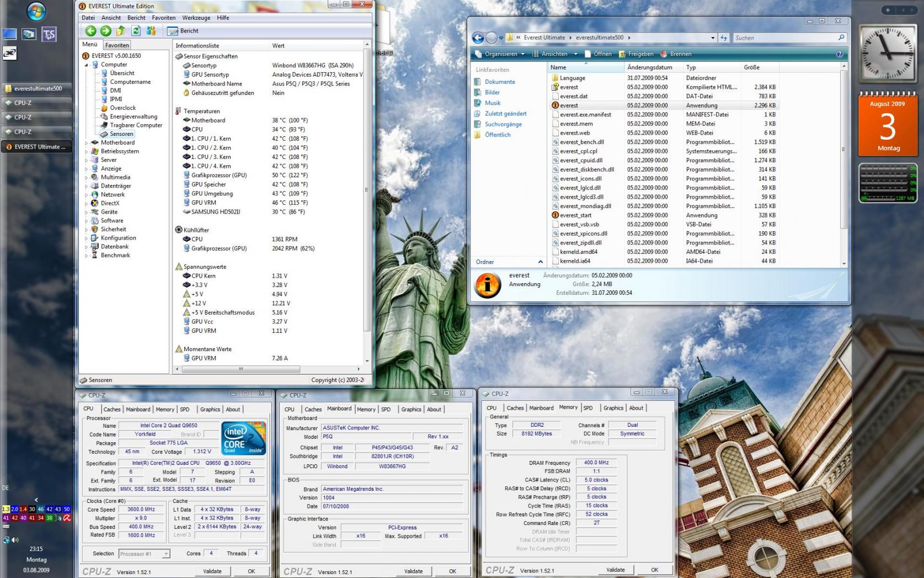The image size is (924, 578).
Task: Switch to Caches tab in first CPU-Z window
Action: tap(112, 410)
